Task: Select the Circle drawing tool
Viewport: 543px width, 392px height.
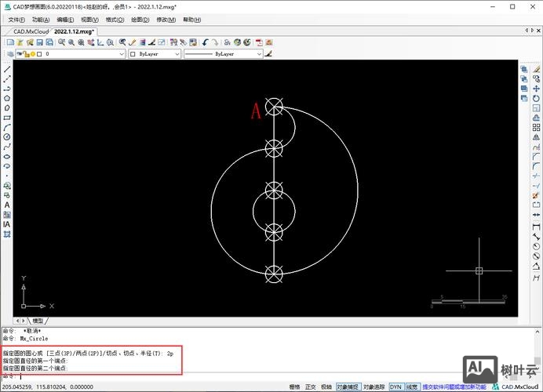Action: point(7,136)
